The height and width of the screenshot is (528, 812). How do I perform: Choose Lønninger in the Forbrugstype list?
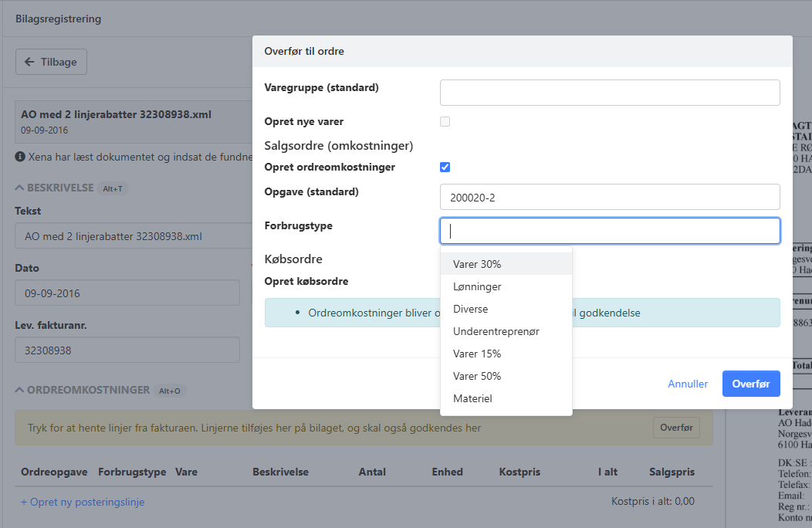pyautogui.click(x=477, y=286)
